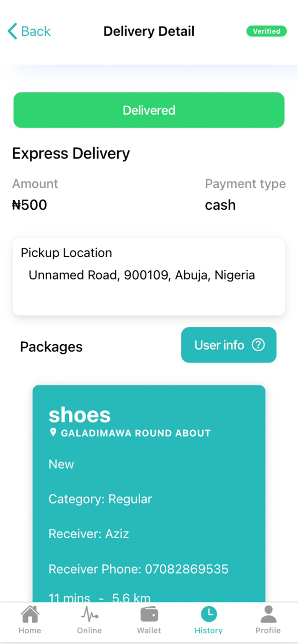Go back using the Back text
298x644 pixels.
(x=36, y=31)
